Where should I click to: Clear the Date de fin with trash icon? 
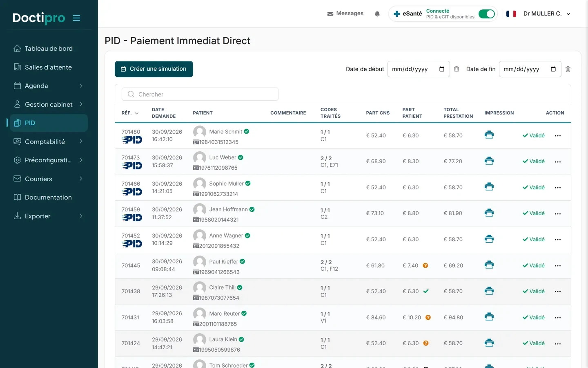[568, 70]
